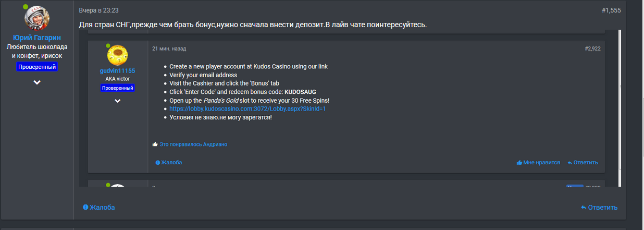The width and height of the screenshot is (644, 230).
Task: Expand the chevron under gudvin11155's badge
Action: pyautogui.click(x=117, y=101)
